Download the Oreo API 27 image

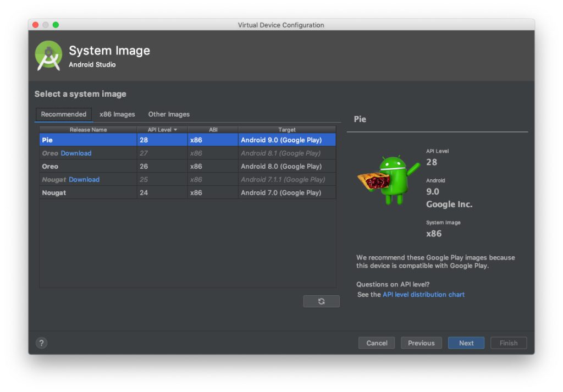point(76,153)
